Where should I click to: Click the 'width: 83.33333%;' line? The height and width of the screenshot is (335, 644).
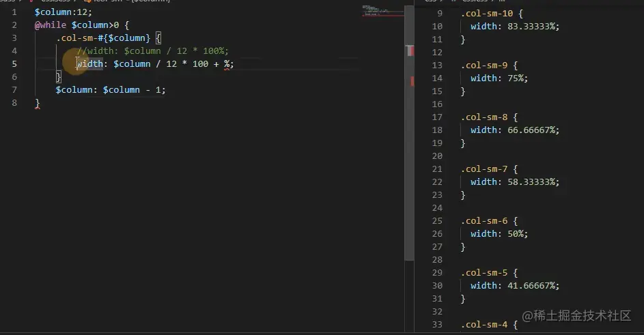coord(515,27)
